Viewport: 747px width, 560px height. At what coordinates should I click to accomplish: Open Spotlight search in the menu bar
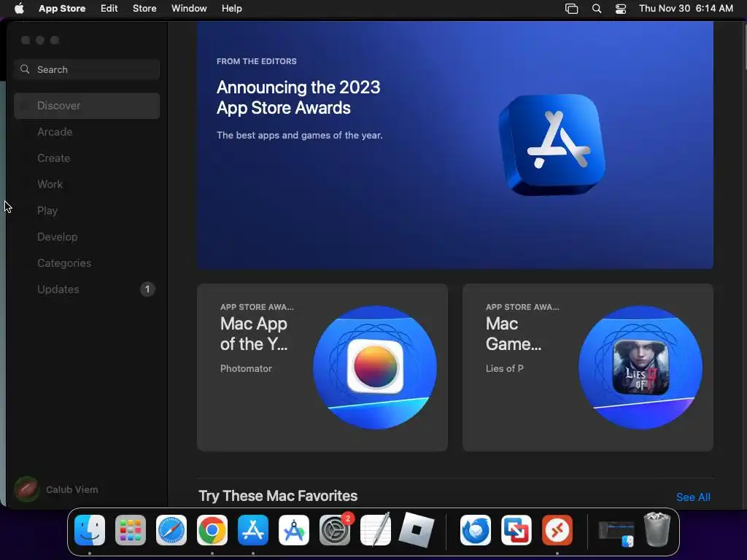pyautogui.click(x=597, y=9)
